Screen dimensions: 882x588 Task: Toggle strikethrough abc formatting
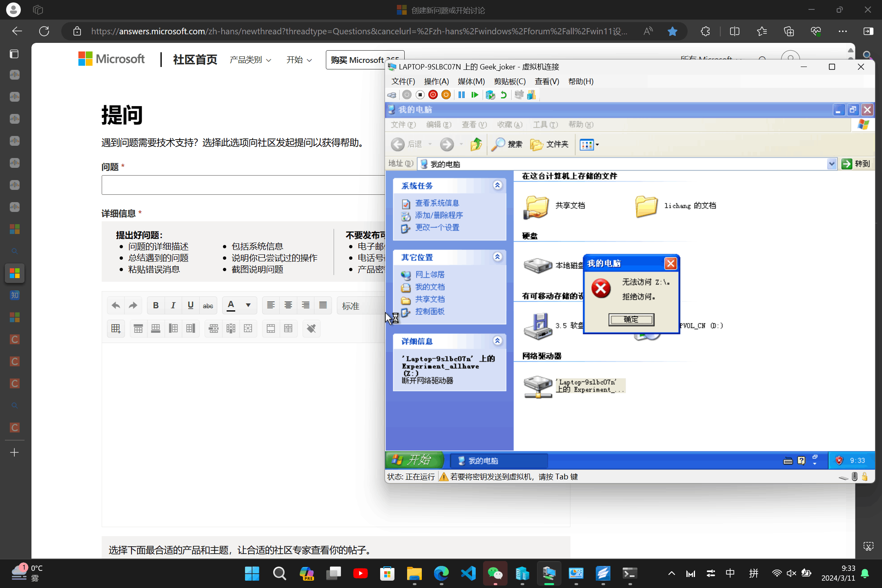click(x=208, y=305)
